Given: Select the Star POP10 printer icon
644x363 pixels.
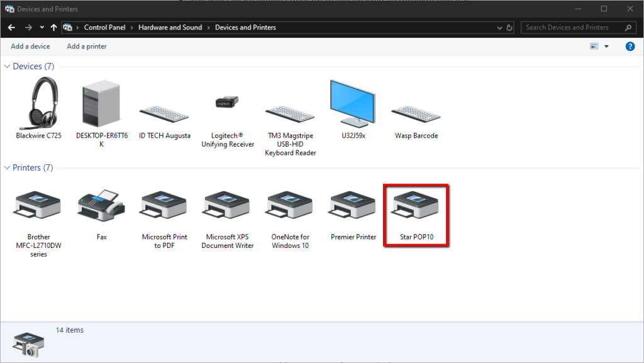Looking at the screenshot, I should [416, 206].
